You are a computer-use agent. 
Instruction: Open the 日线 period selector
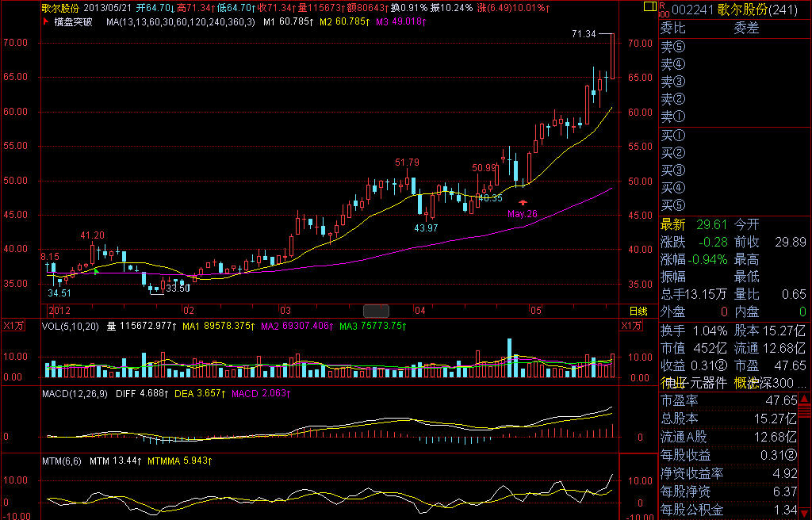(x=638, y=310)
